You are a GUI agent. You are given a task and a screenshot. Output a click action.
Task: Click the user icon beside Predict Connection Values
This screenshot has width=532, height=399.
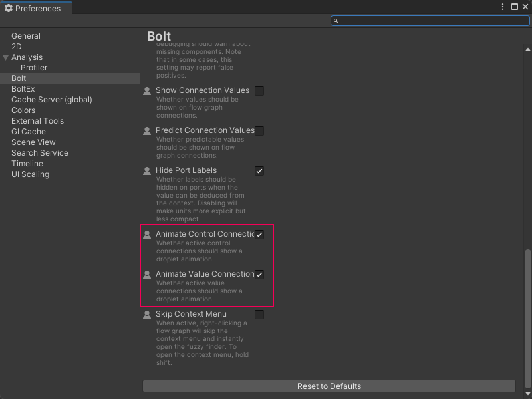pyautogui.click(x=147, y=131)
